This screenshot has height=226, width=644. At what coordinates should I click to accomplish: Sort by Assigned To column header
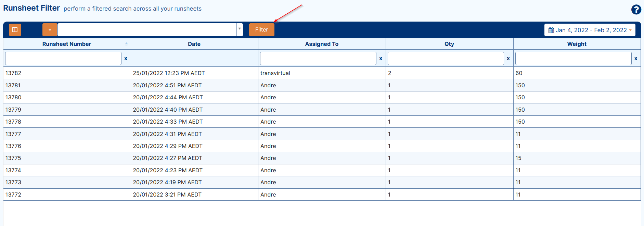[322, 44]
